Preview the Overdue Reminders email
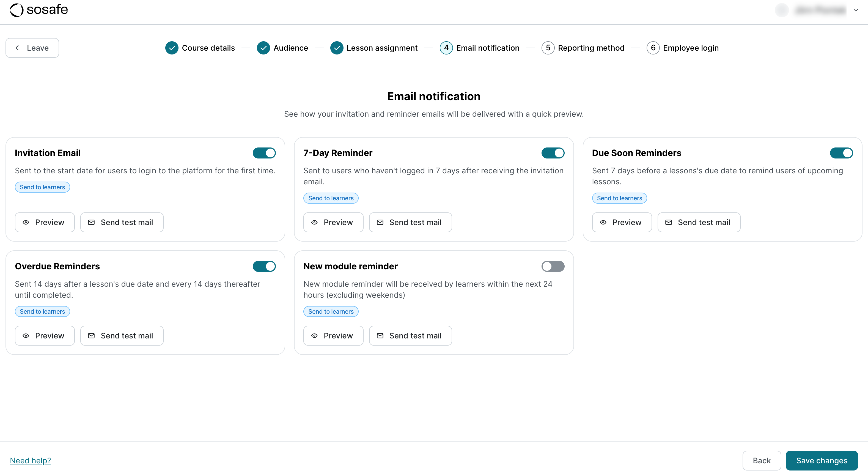The width and height of the screenshot is (868, 476). pos(45,335)
